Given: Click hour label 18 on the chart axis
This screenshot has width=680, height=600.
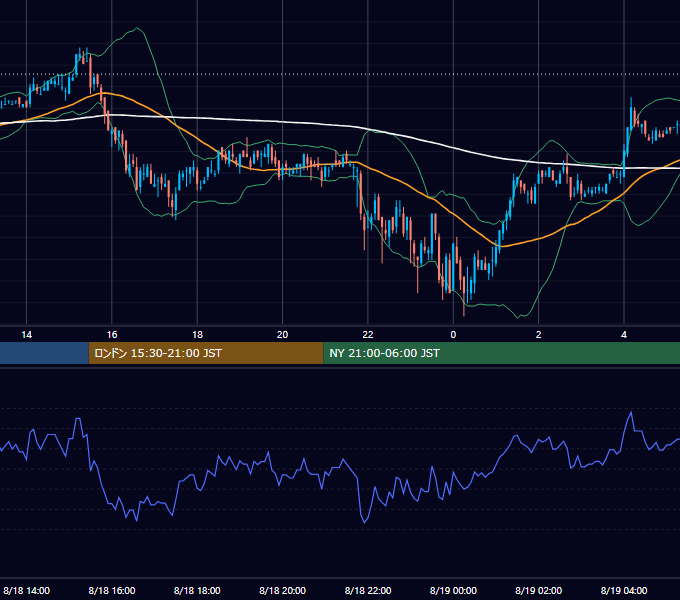Looking at the screenshot, I should tap(197, 335).
